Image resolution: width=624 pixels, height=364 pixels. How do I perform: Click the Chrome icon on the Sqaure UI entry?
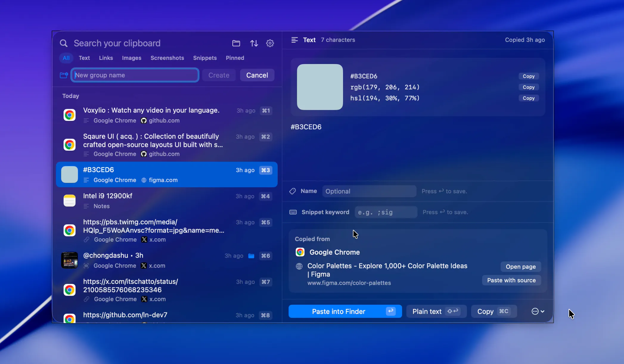pyautogui.click(x=69, y=145)
